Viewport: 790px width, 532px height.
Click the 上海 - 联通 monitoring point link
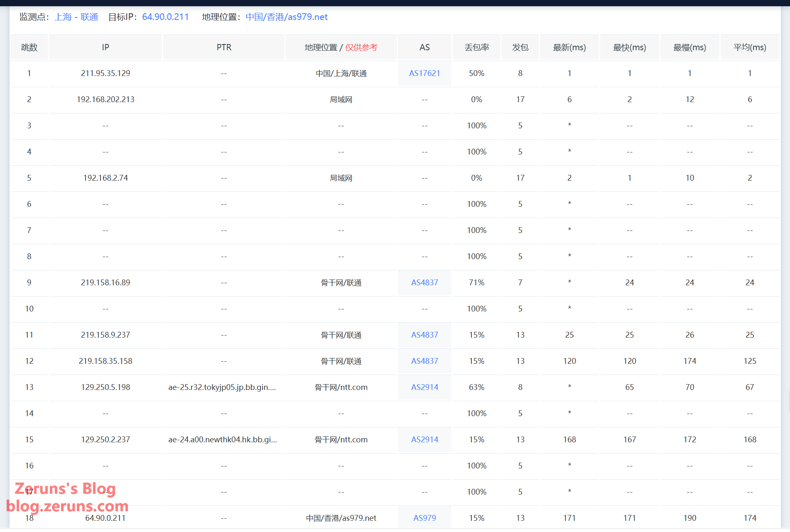pos(76,17)
